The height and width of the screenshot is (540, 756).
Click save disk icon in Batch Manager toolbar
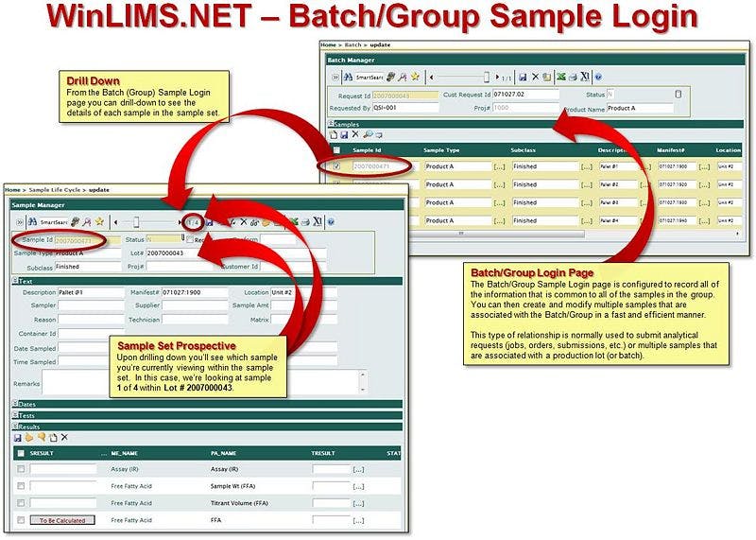pos(523,77)
